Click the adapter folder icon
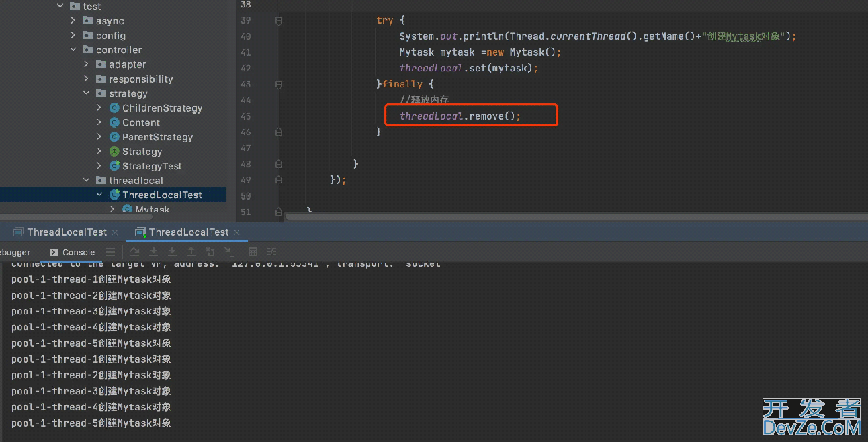 click(x=101, y=64)
